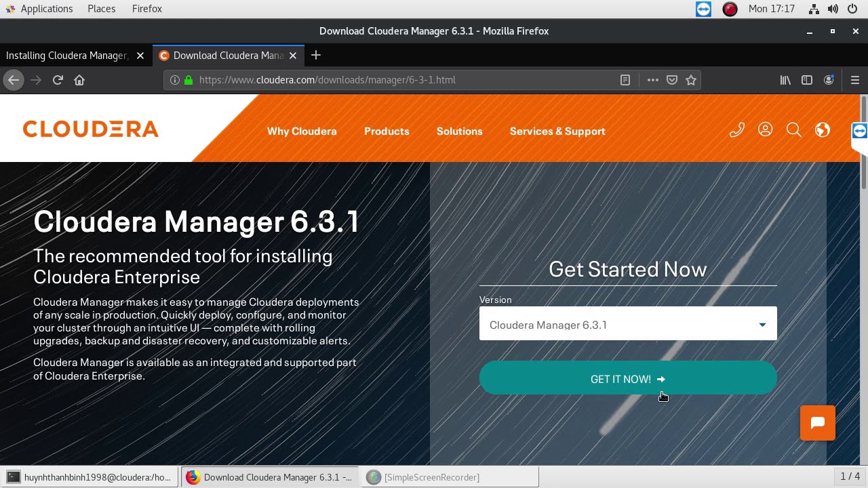Open a new tab with plus button
The width and height of the screenshot is (868, 488).
point(315,56)
